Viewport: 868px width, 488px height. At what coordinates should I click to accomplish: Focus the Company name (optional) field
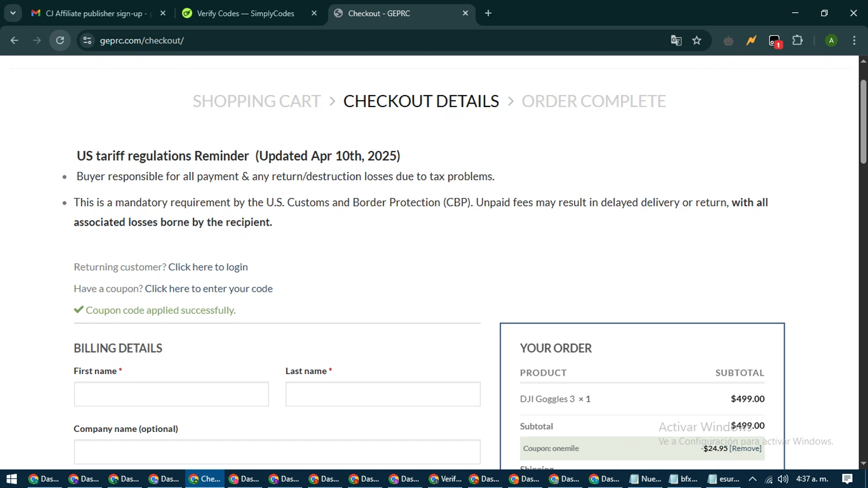pyautogui.click(x=277, y=452)
